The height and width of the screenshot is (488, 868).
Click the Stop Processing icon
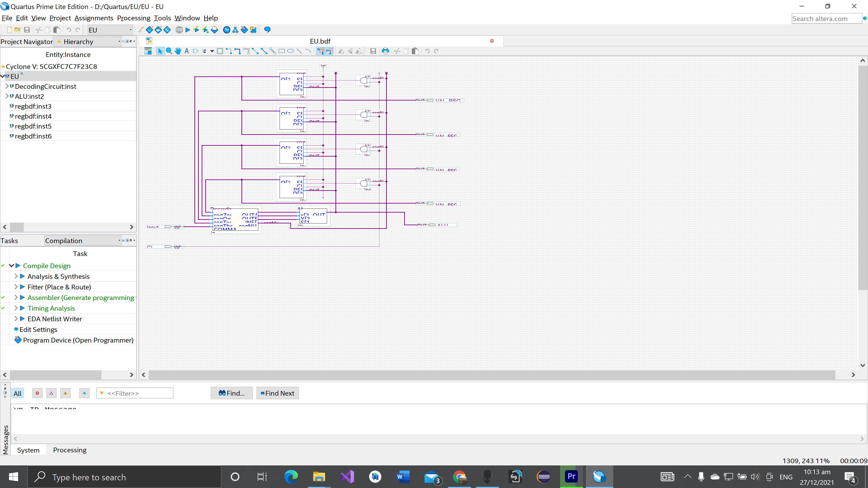(x=179, y=30)
